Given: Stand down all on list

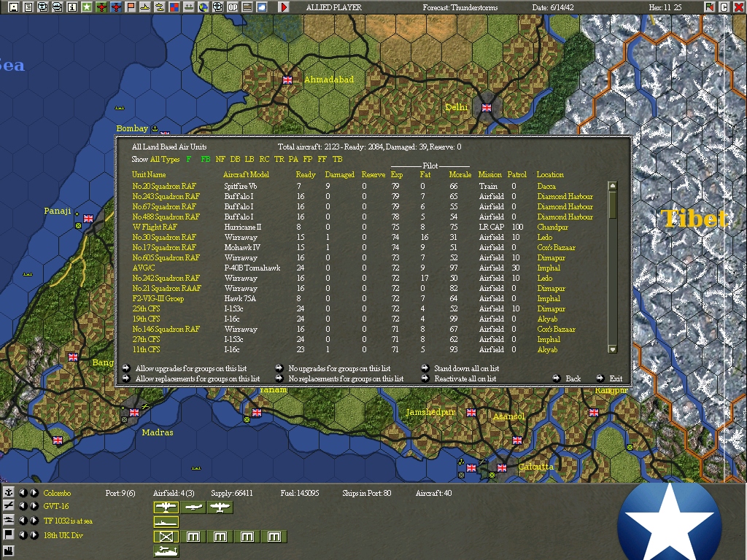Looking at the screenshot, I should tap(466, 368).
